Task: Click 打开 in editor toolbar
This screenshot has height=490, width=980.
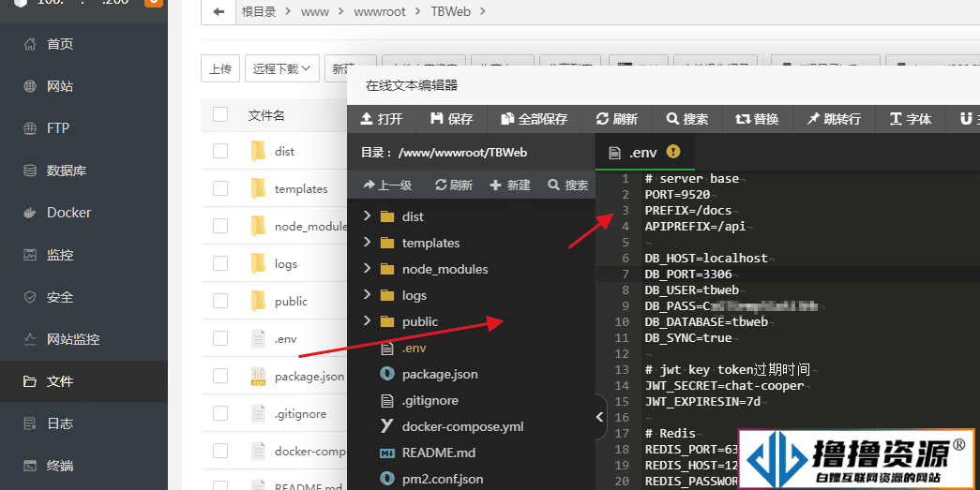Action: [x=382, y=119]
